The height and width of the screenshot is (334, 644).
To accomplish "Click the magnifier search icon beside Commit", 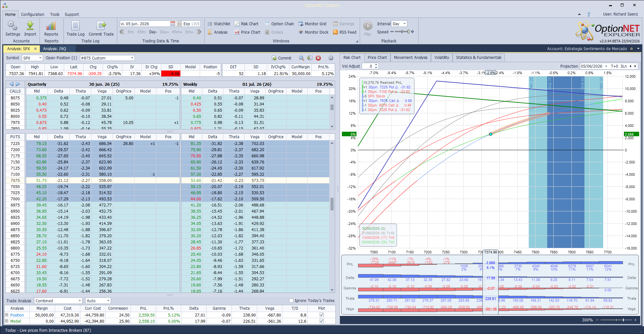I will [x=301, y=58].
